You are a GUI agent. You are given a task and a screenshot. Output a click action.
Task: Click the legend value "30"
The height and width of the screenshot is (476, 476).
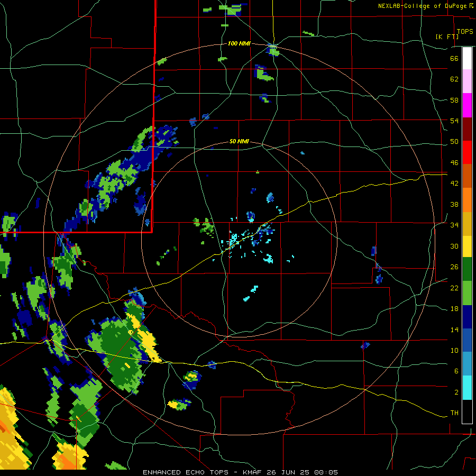pos(454,246)
